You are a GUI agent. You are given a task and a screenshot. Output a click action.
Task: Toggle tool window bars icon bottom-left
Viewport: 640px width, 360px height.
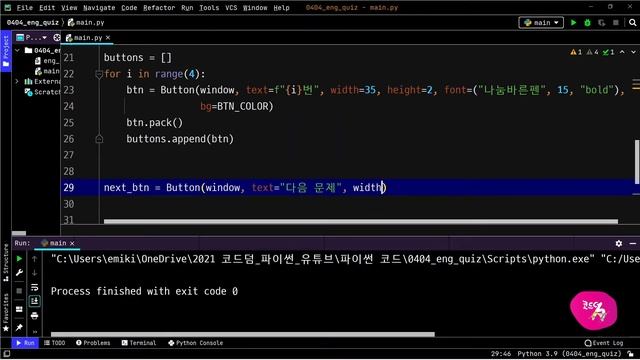(x=6, y=354)
